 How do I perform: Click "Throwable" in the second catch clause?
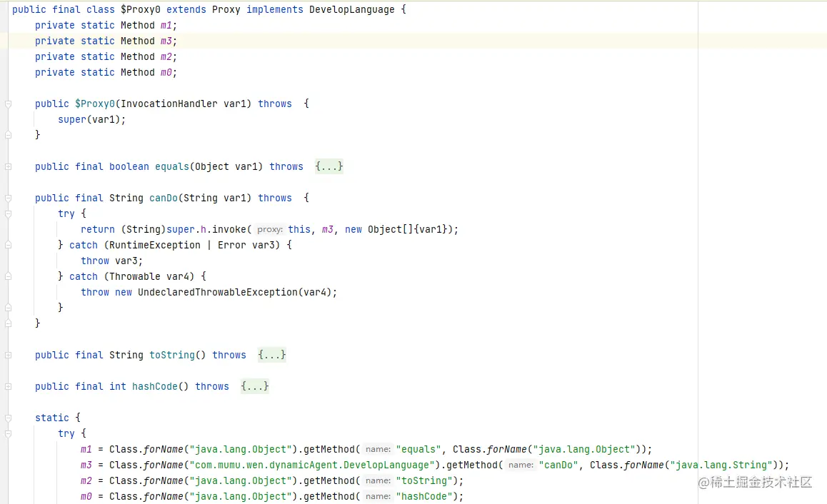click(135, 276)
